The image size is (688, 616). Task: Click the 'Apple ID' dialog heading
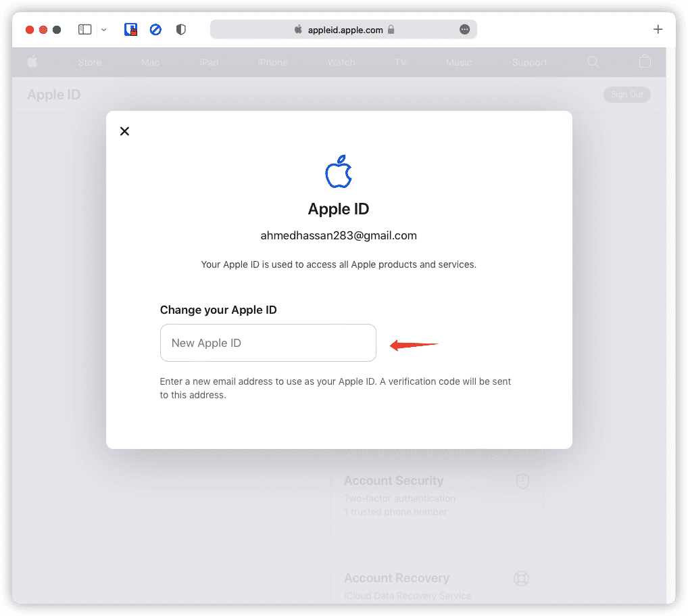(x=339, y=209)
